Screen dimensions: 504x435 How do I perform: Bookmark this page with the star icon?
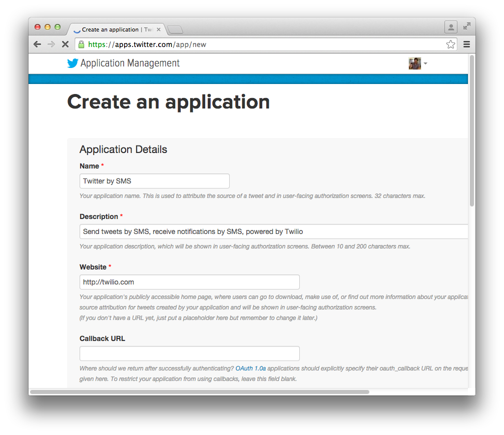[450, 44]
